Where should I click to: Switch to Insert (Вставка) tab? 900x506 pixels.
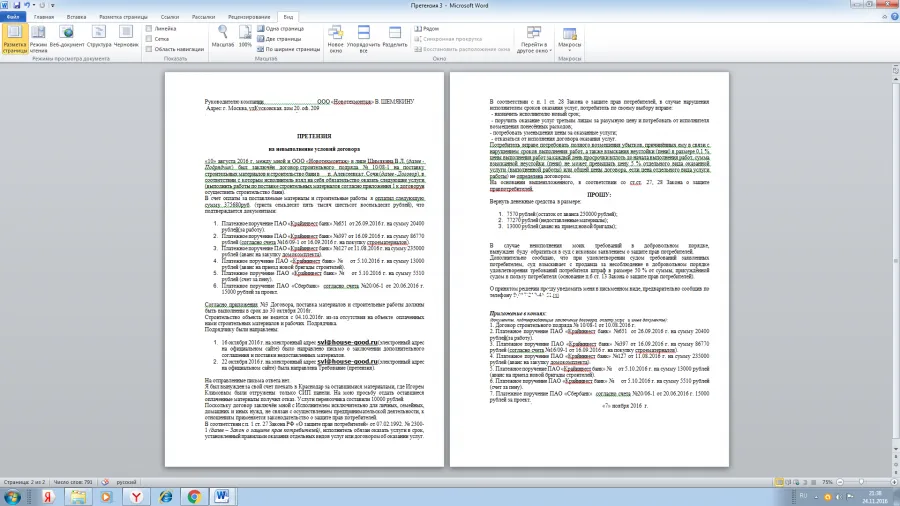pyautogui.click(x=76, y=17)
